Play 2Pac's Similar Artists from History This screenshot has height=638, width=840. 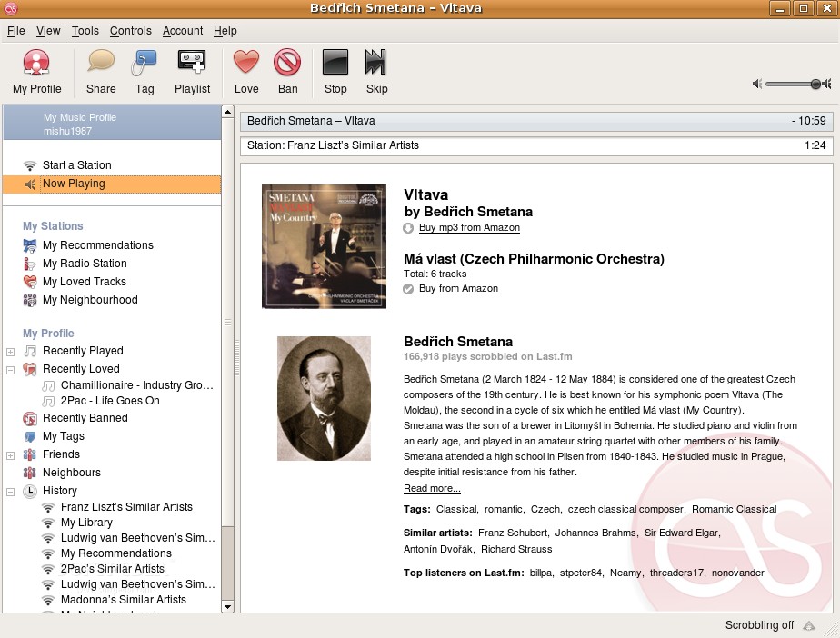click(112, 569)
